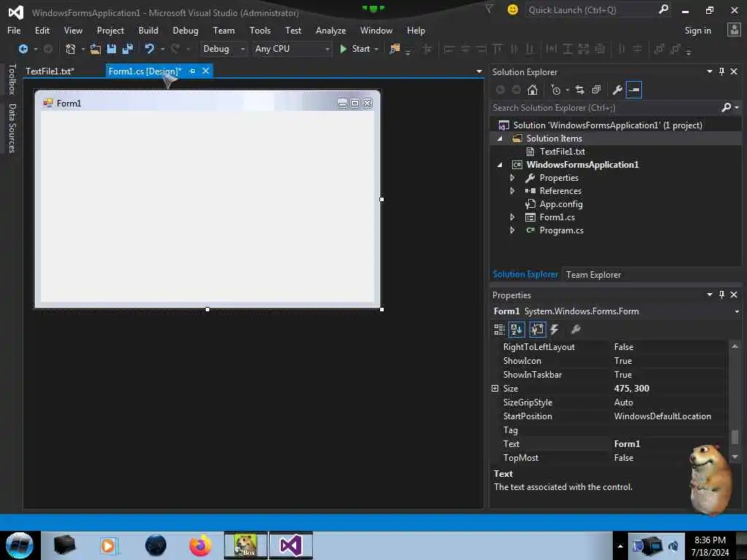This screenshot has height=560, width=747.
Task: Open the active documents list dropdown arrow
Action: coord(479,71)
